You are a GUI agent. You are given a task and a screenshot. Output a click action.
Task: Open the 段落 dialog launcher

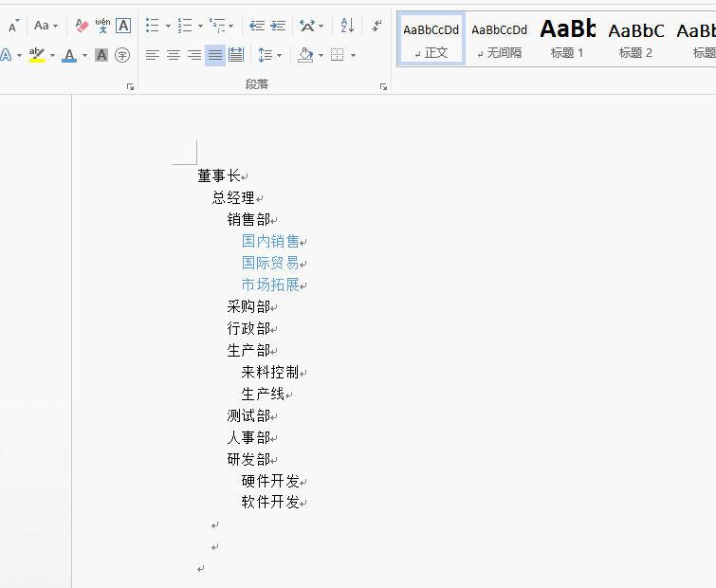(383, 86)
